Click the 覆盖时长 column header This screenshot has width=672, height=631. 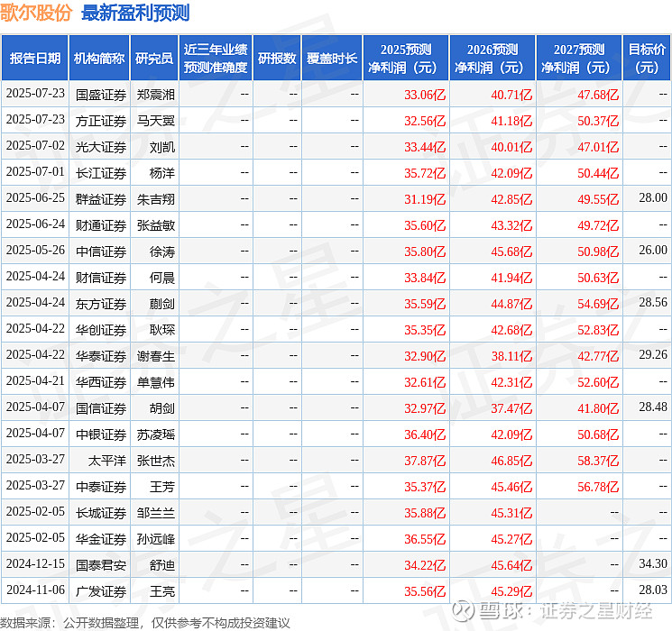pos(332,58)
